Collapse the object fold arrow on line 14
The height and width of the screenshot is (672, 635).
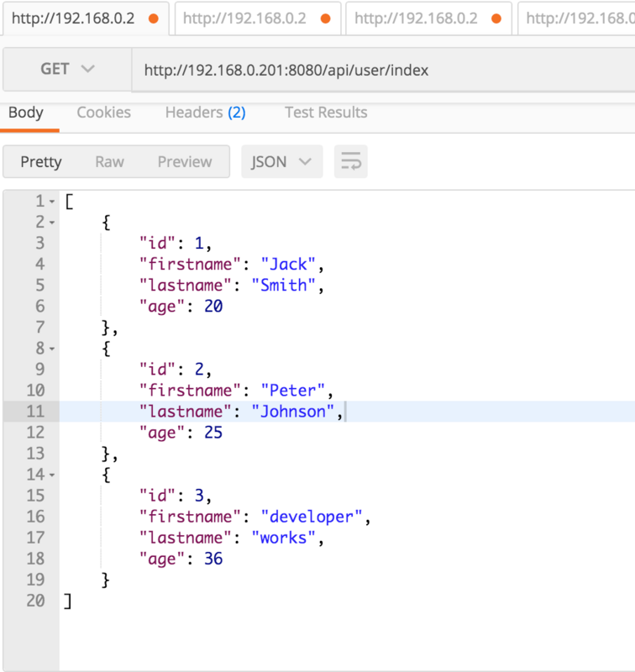(52, 475)
